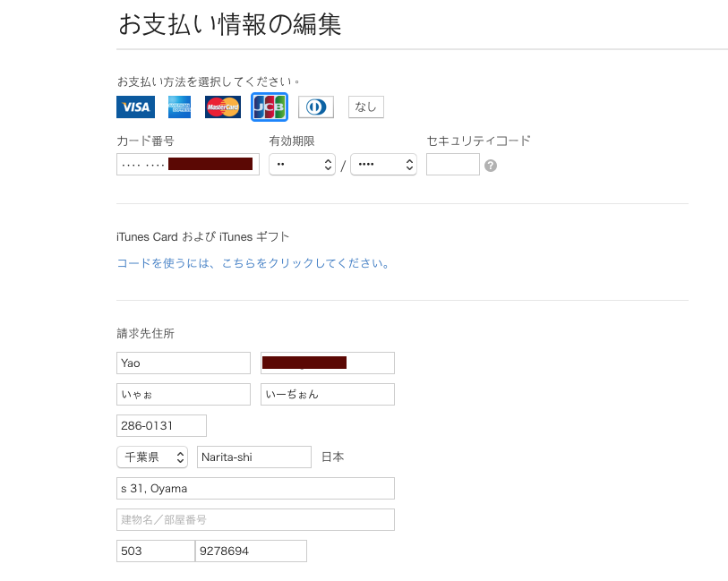Select the JCB card icon
The width and height of the screenshot is (728, 581).
pos(268,107)
